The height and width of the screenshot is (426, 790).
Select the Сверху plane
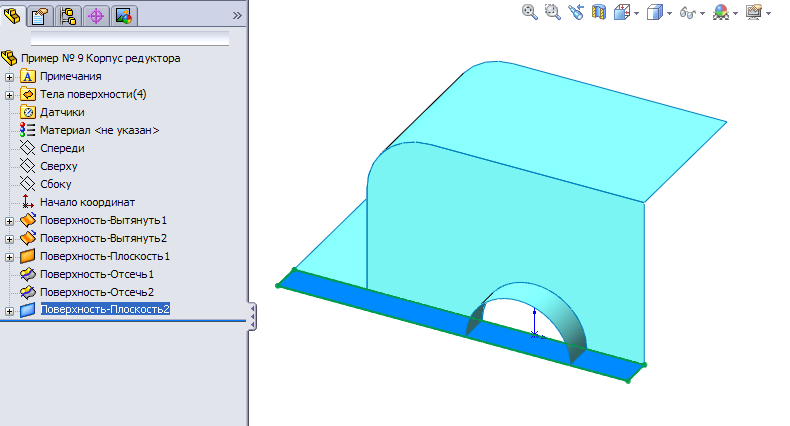58,166
